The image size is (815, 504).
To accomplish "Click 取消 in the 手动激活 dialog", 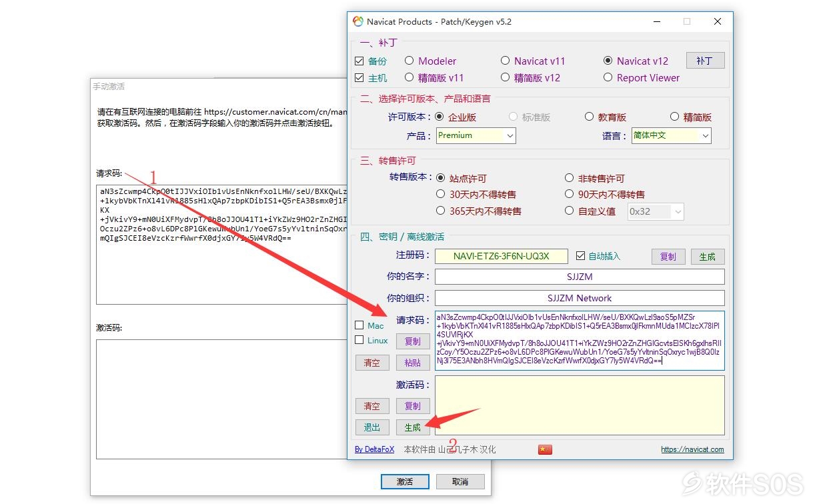I will coord(460,481).
